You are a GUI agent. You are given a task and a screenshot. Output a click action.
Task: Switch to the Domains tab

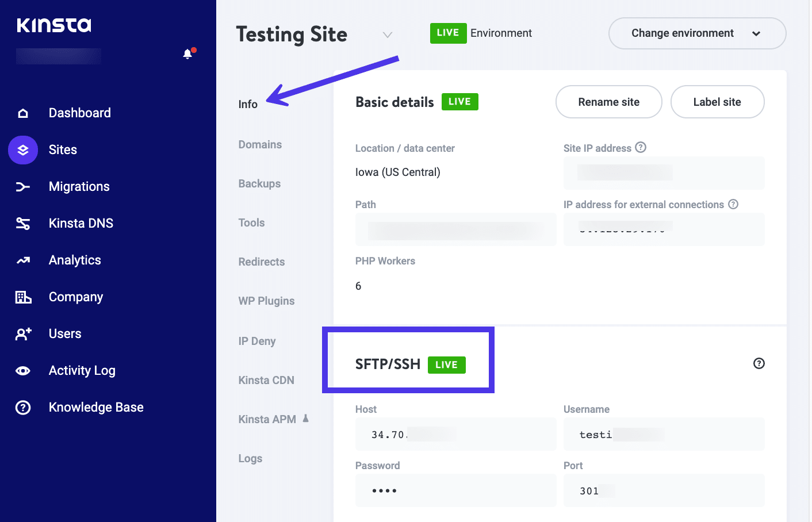(x=260, y=144)
